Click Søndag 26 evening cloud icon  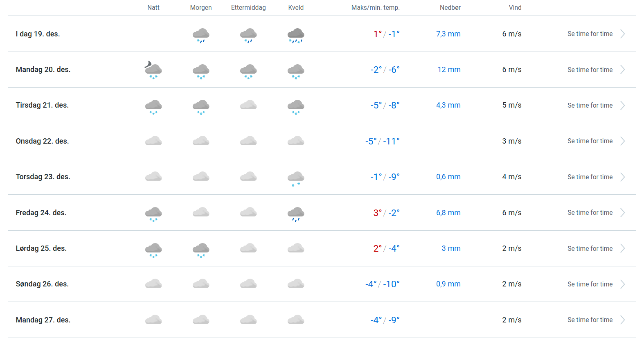(x=295, y=284)
